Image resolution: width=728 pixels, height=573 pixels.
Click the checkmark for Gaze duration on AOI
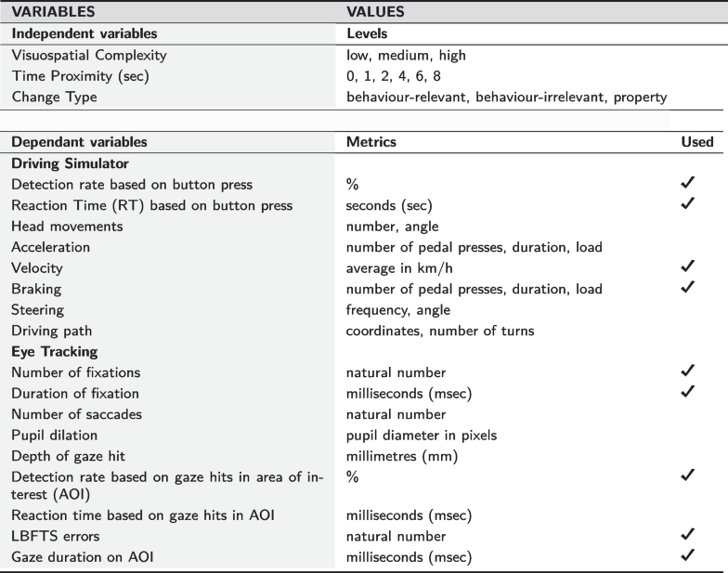pyautogui.click(x=688, y=556)
